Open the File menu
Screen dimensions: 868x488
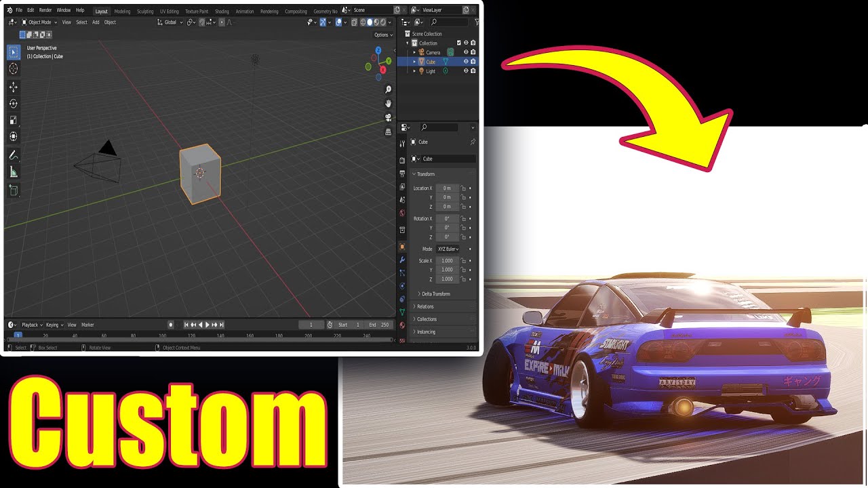(x=18, y=10)
